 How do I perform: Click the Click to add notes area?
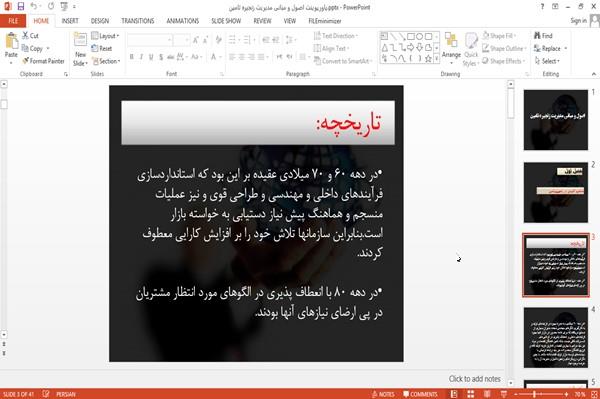coord(474,379)
